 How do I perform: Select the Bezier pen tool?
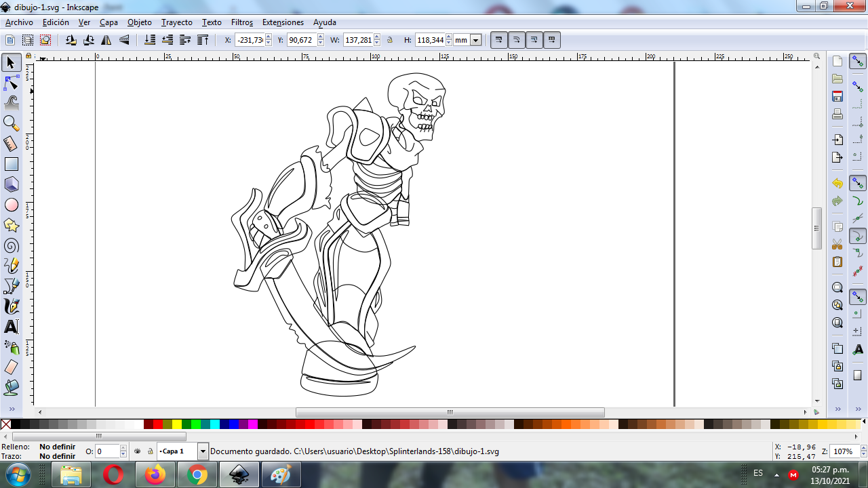tap(11, 286)
